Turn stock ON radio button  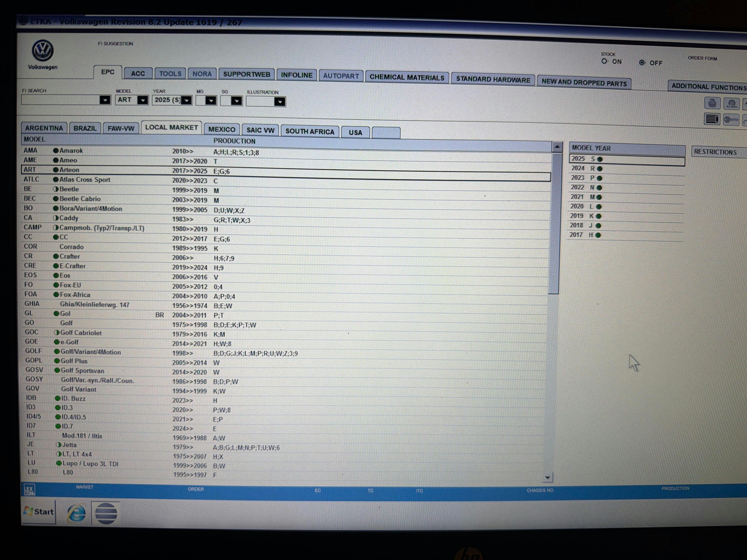pyautogui.click(x=604, y=61)
